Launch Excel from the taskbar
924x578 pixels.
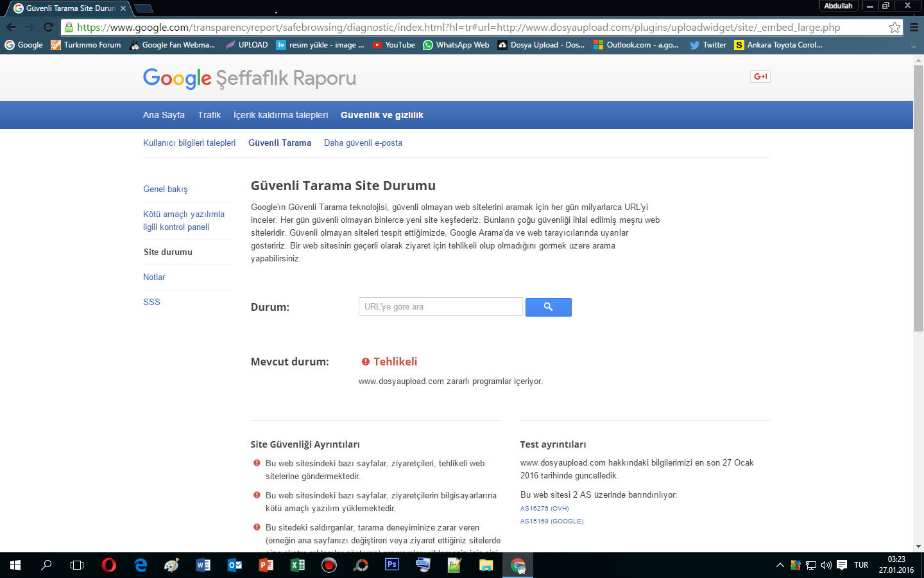pyautogui.click(x=298, y=565)
